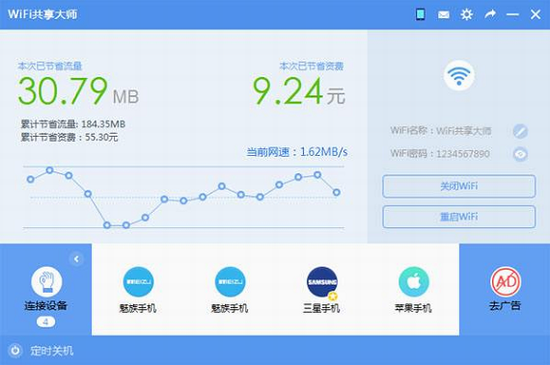Select the 连接设备 tab
This screenshot has height=365, width=550.
46,289
